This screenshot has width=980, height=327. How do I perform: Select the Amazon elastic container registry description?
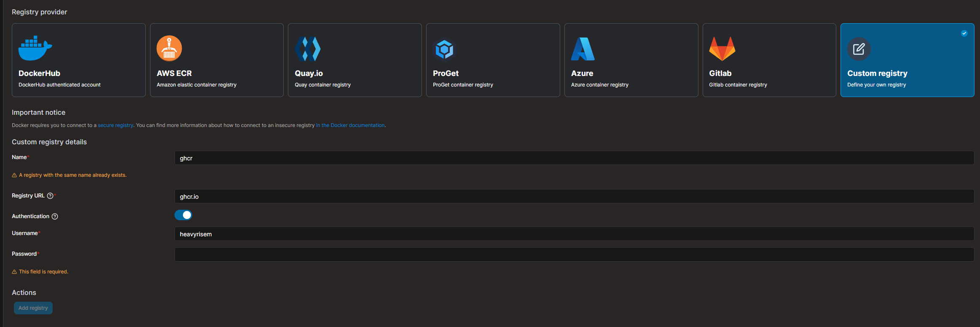196,85
